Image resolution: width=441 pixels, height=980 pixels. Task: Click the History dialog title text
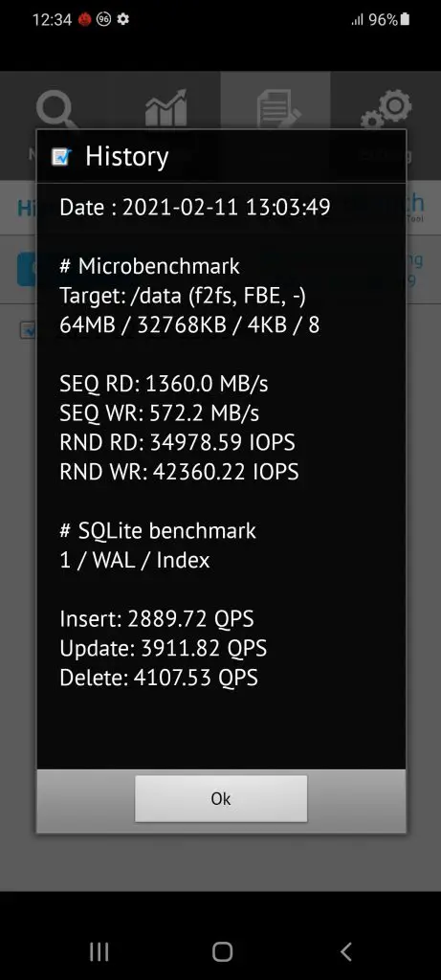(x=127, y=156)
